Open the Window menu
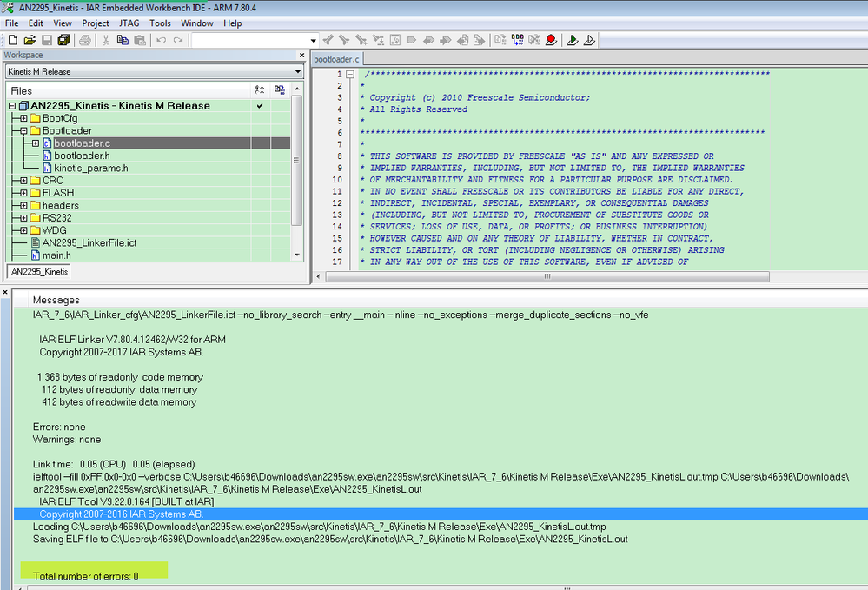The width and height of the screenshot is (868, 590). 197,23
